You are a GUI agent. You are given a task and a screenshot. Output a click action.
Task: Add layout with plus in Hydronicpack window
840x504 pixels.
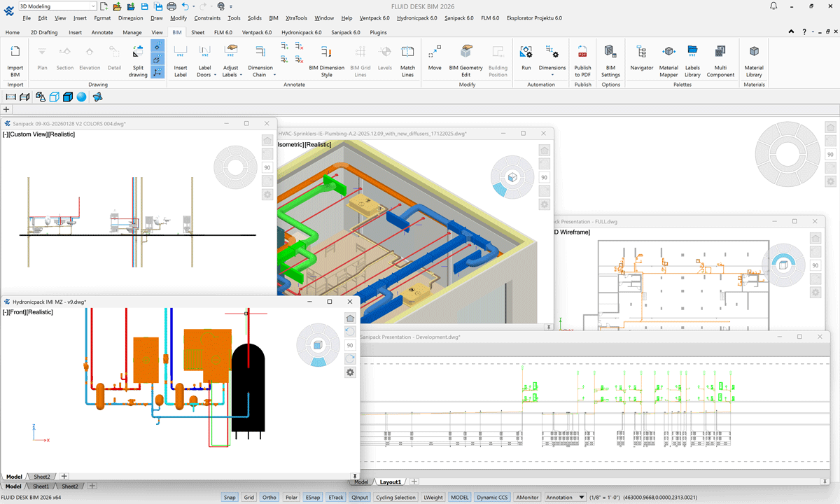[x=64, y=476]
